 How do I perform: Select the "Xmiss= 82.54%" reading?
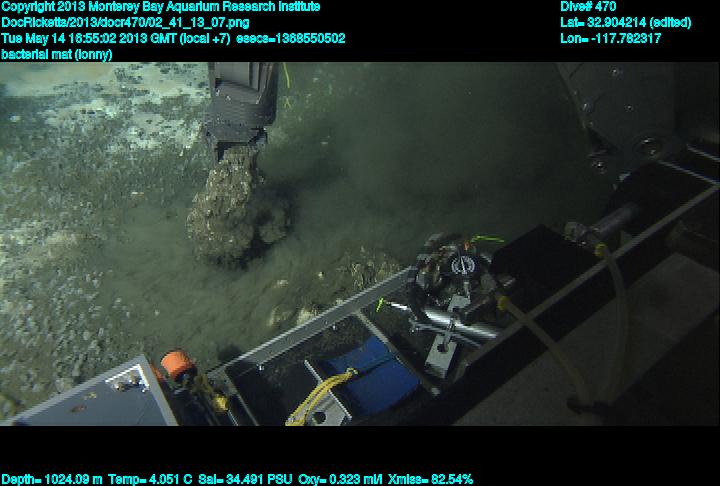(430, 480)
